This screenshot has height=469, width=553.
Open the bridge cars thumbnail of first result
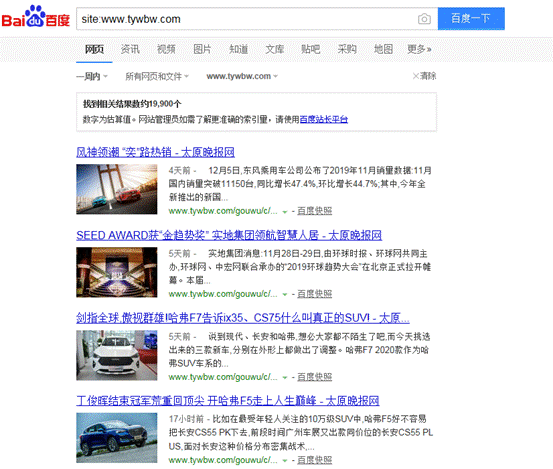117,189
